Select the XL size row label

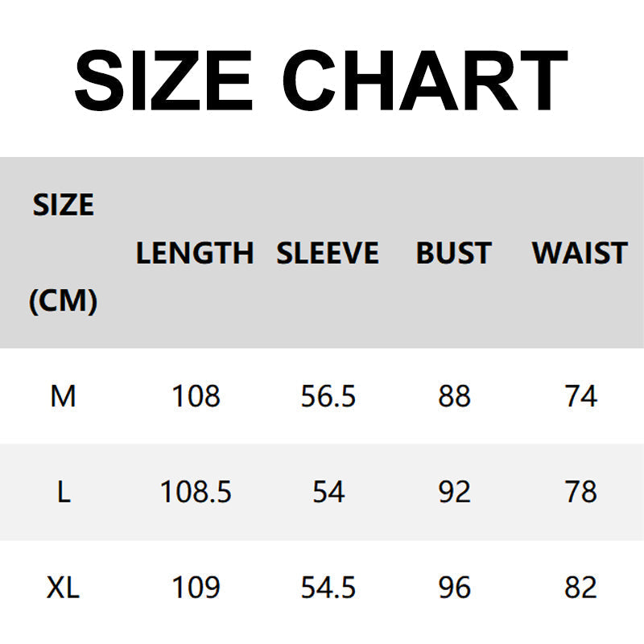(x=63, y=588)
